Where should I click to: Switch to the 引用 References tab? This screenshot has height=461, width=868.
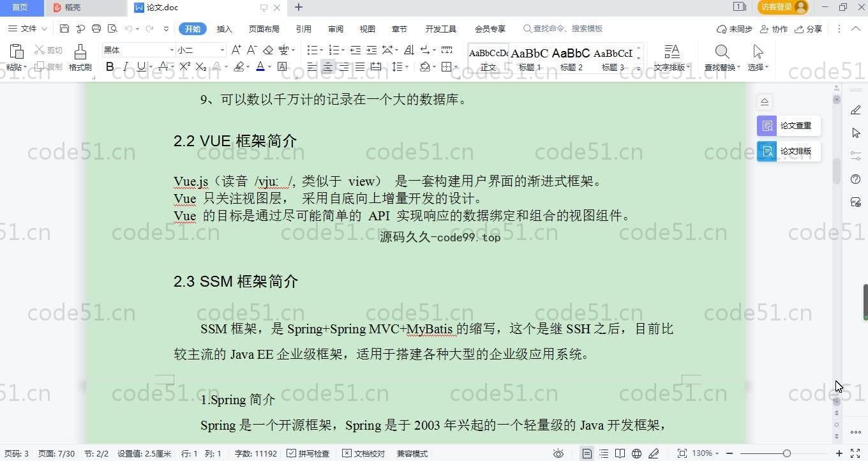pos(304,29)
